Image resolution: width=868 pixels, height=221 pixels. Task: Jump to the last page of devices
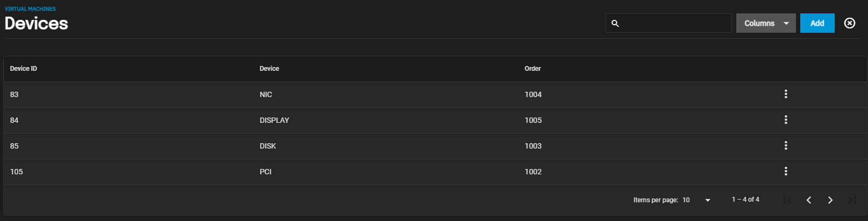pyautogui.click(x=852, y=200)
